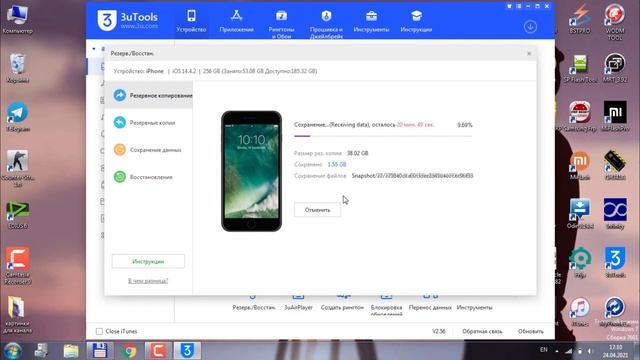
Task: Open the EDIUS 6 desktop shortcut
Action: (x=17, y=215)
